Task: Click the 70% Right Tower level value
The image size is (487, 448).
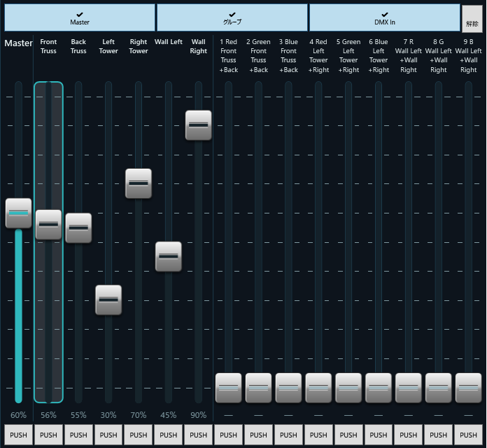Action: pos(139,415)
